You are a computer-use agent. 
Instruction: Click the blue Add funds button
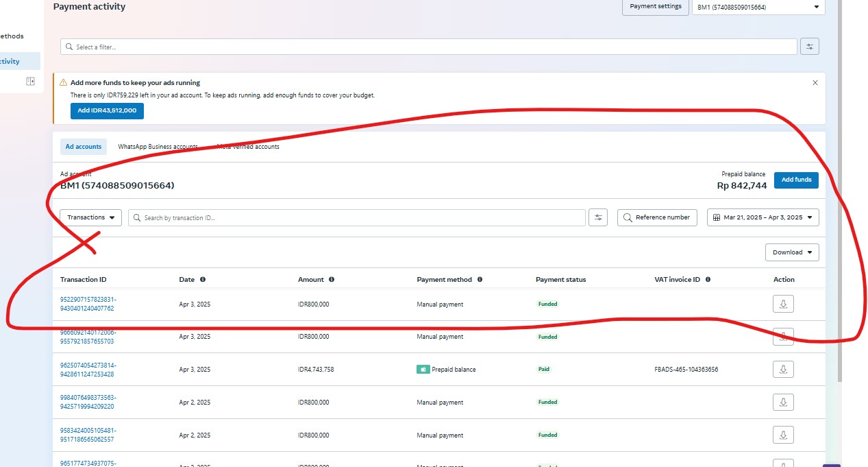[796, 180]
